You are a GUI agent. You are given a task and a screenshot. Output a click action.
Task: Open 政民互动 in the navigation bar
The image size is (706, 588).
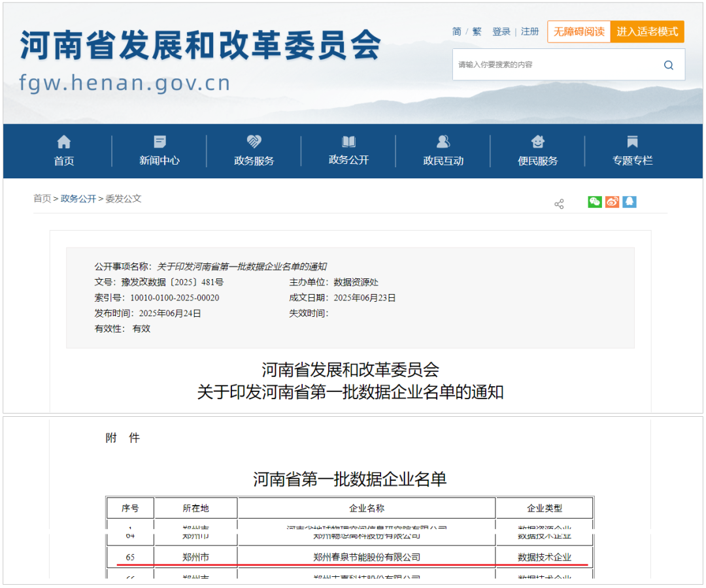coord(443,151)
